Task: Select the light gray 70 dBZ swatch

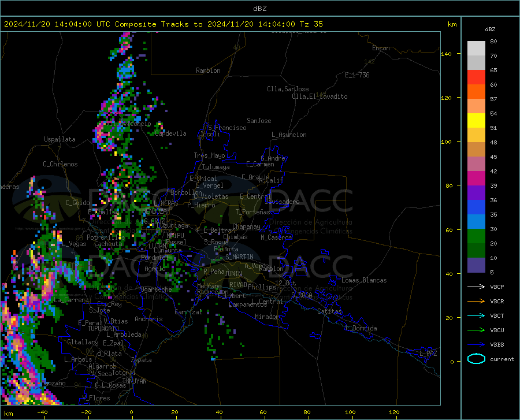Action: (x=476, y=49)
